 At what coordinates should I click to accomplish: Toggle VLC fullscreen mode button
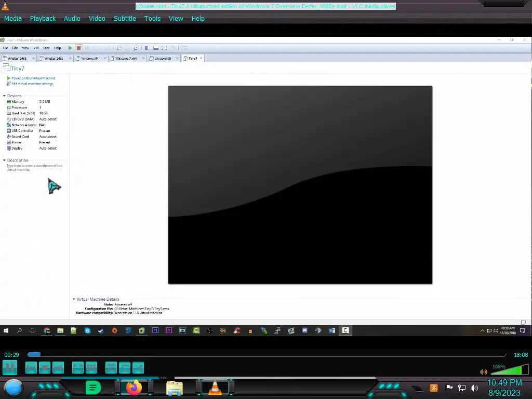pyautogui.click(x=78, y=367)
